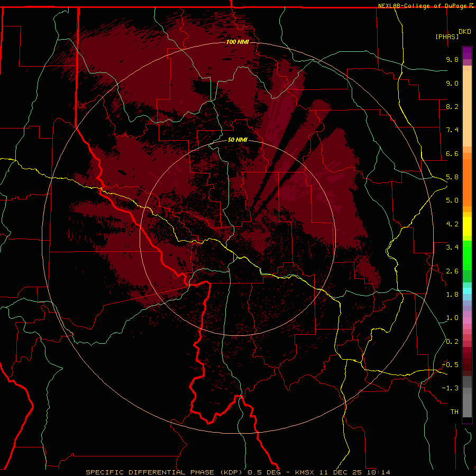Image resolution: width=476 pixels, height=476 pixels.
Task: Click the bright yellow segment of color bar
Action: [467, 226]
